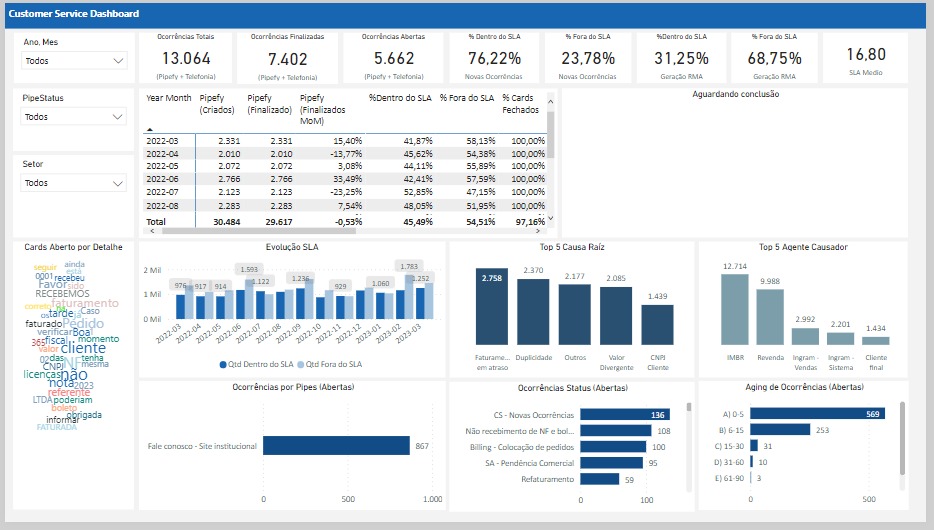Sort by Pipefy (Criados) column header
This screenshot has width=934, height=530.
[217, 104]
